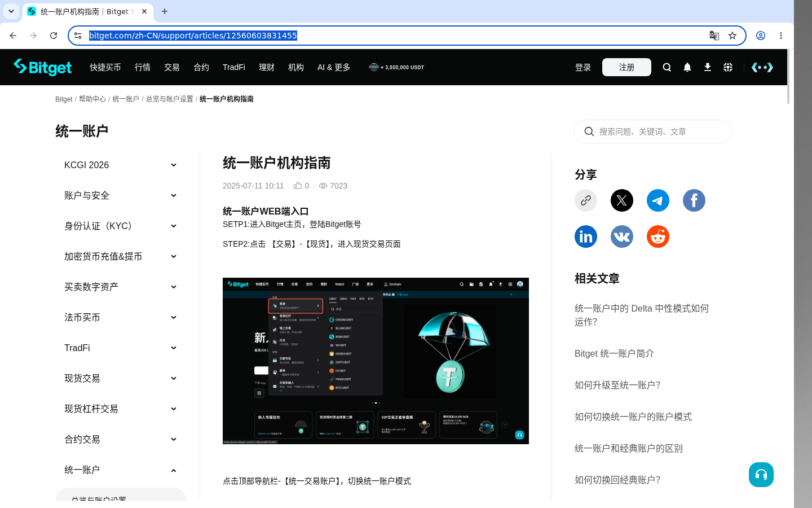Screen dimensions: 812x508
Task: Share article on Telegram
Action: (x=658, y=200)
